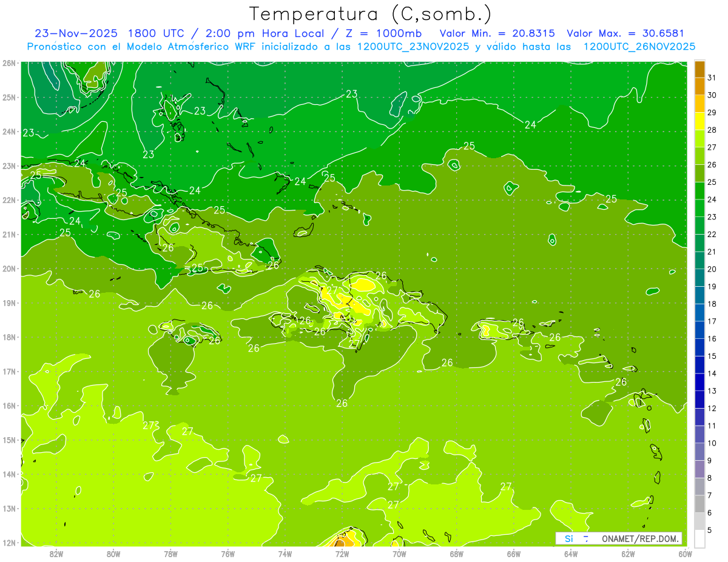This screenshot has height=562, width=728.
Task: Click the initialization time '1200UTC_23NOV2025'
Action: coord(413,47)
